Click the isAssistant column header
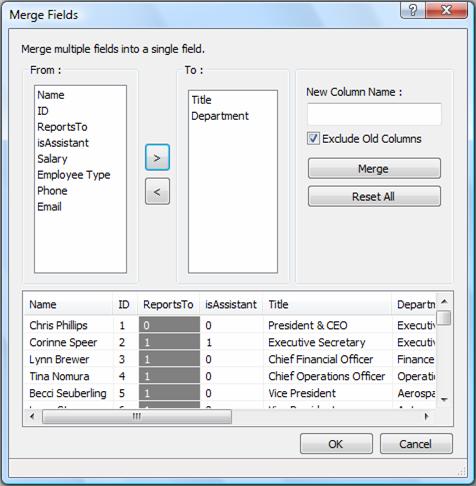Viewport: 476px width, 486px height. click(x=231, y=304)
